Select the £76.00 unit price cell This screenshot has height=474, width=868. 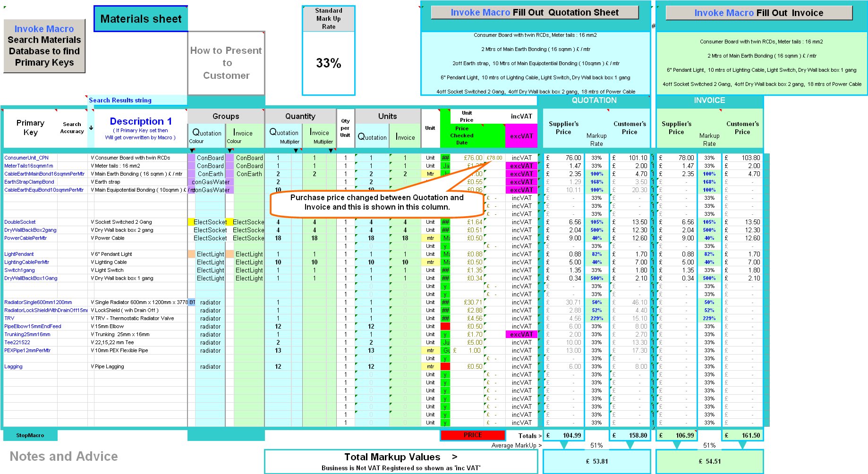468,158
